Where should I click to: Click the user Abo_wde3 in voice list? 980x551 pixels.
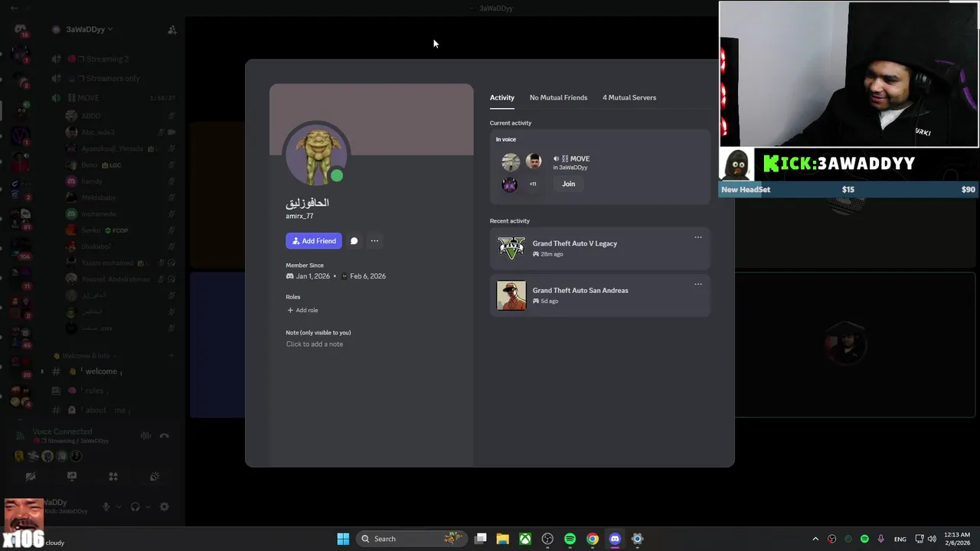pyautogui.click(x=98, y=132)
